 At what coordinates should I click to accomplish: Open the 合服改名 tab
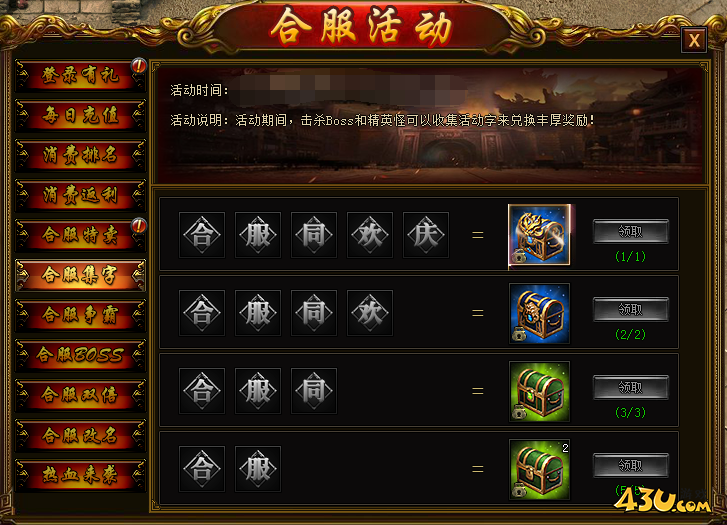[x=81, y=435]
